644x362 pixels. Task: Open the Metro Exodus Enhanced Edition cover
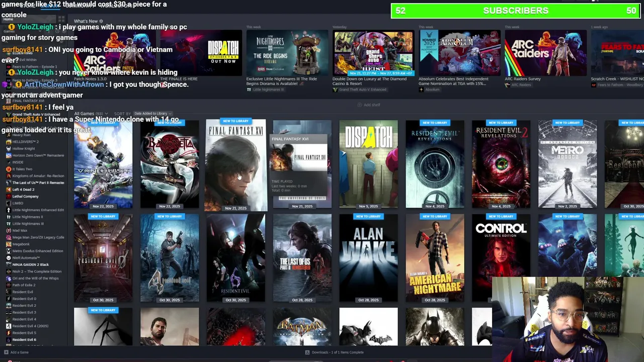coord(568,164)
